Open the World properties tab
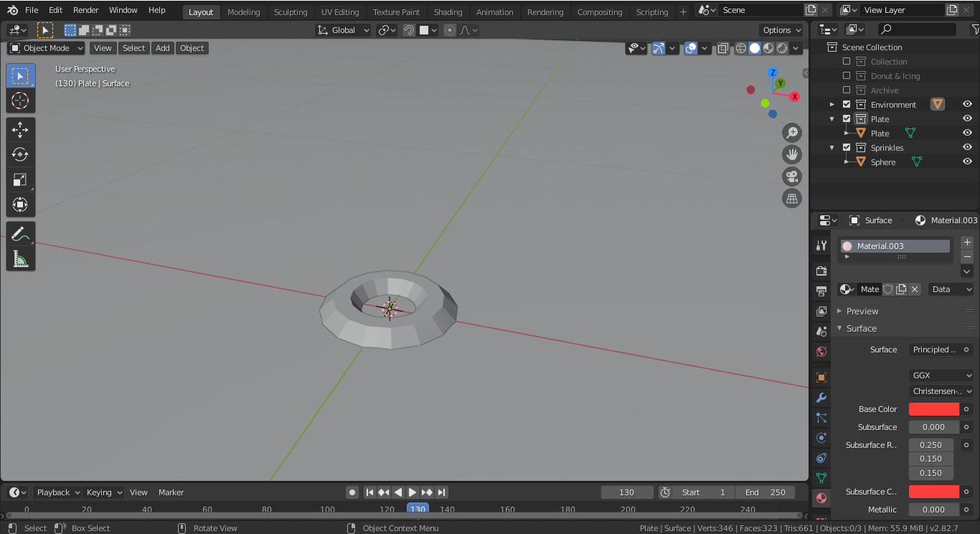This screenshot has width=980, height=534. [821, 352]
